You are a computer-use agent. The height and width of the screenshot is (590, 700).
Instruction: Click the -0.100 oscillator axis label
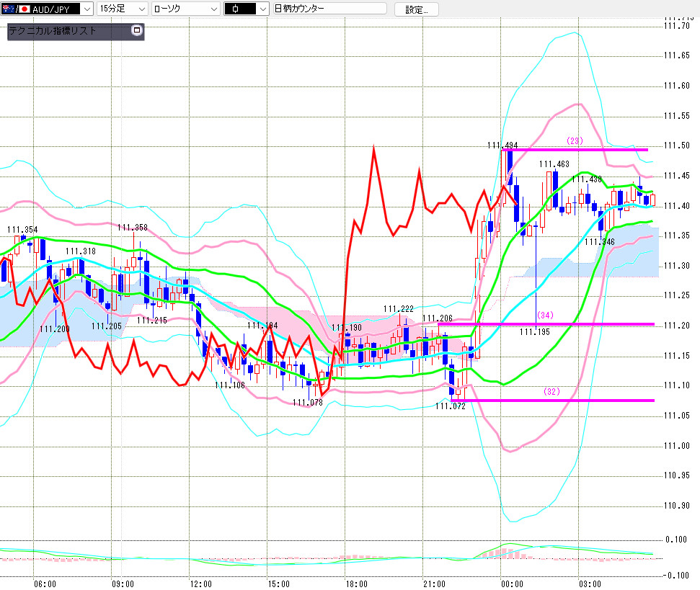click(676, 576)
